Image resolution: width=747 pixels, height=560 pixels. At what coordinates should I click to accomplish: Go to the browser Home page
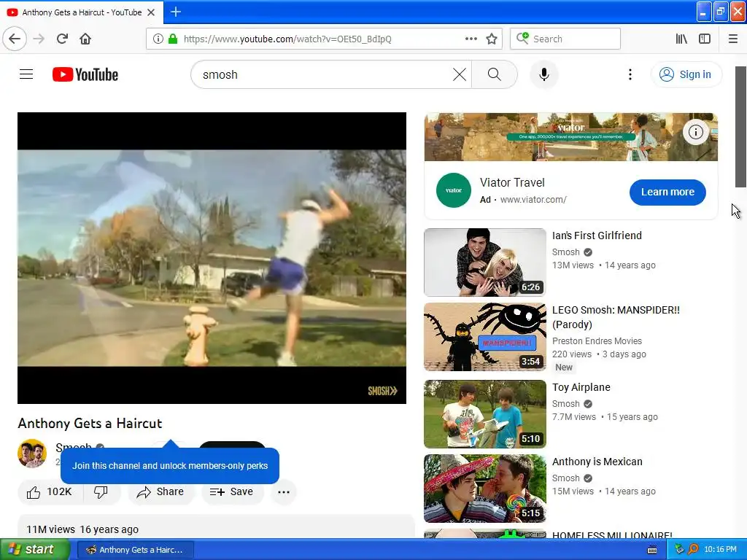click(85, 39)
